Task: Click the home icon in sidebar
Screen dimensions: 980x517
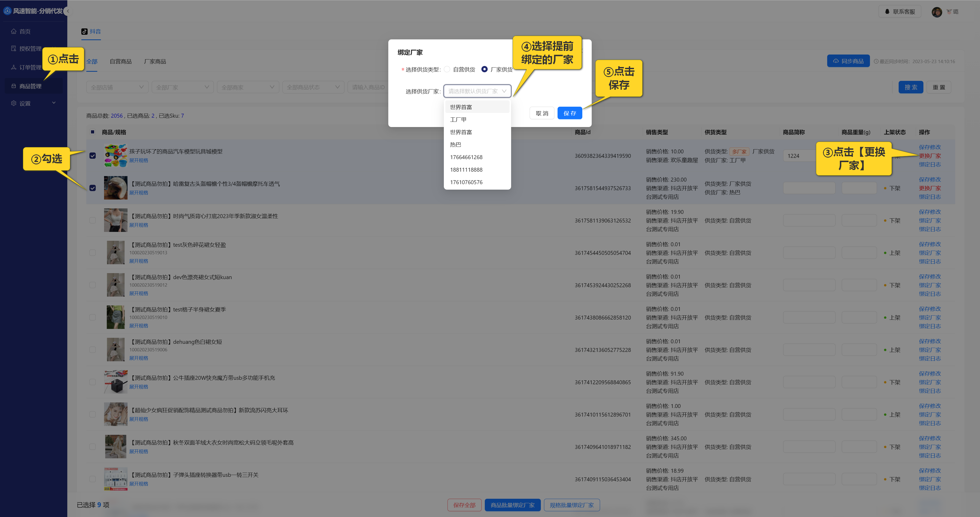Action: [x=14, y=32]
